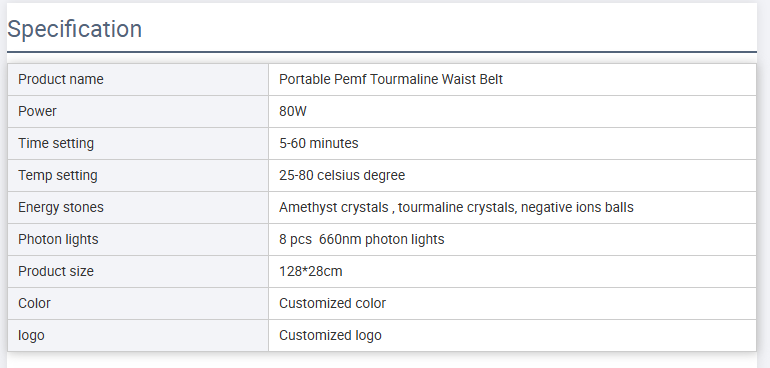770x368 pixels.
Task: Select the Product size label
Action: coord(56,271)
